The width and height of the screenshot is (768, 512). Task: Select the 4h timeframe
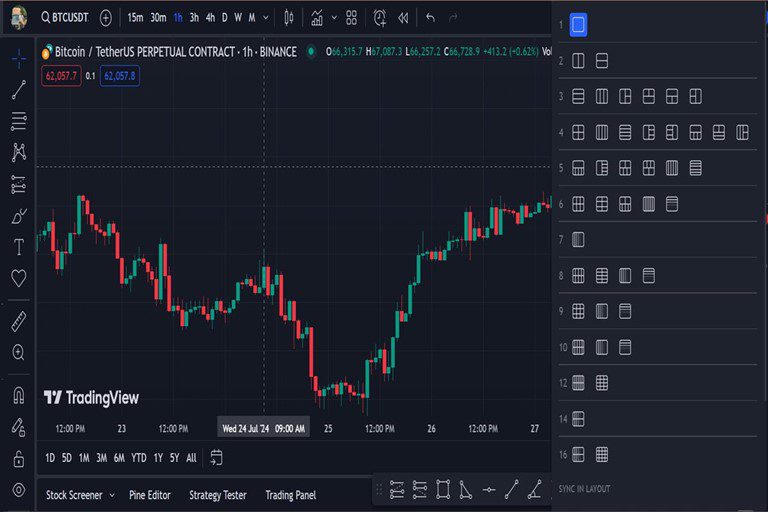pyautogui.click(x=210, y=18)
